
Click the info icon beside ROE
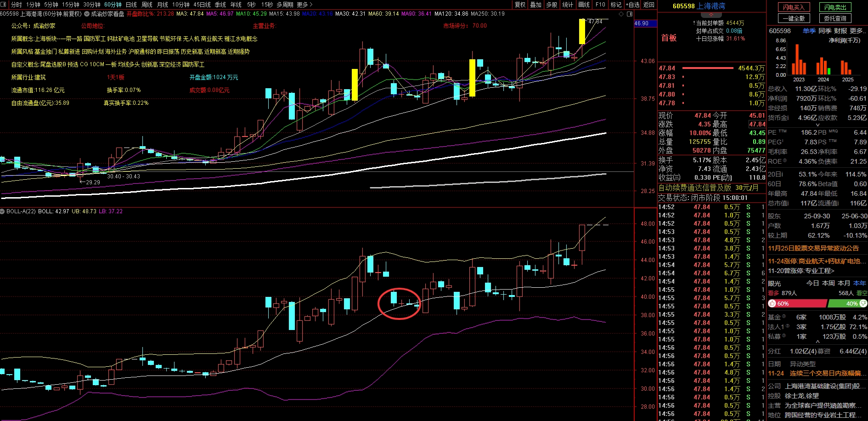(x=785, y=161)
